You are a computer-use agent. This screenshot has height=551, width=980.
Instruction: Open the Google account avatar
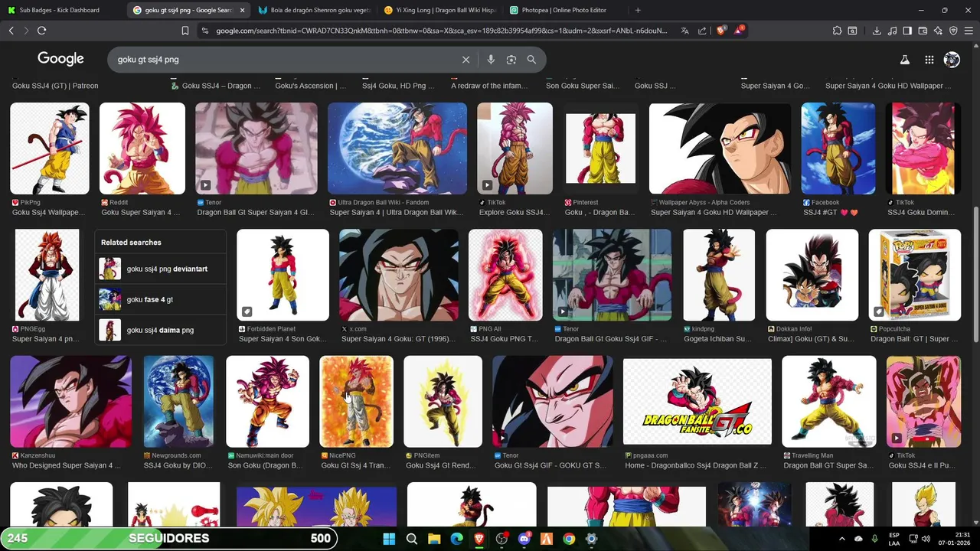952,60
